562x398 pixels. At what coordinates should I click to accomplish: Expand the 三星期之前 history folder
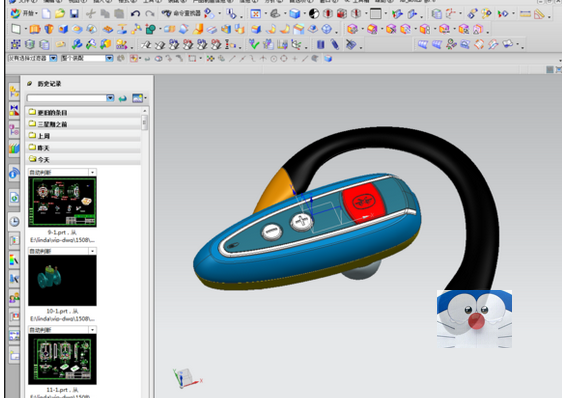click(83, 124)
